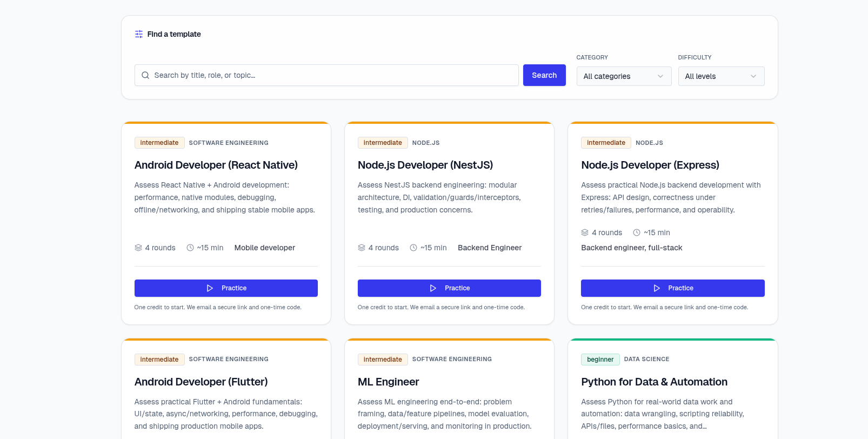The width and height of the screenshot is (868, 439).
Task: Open Python for Data & Automation template title
Action: (654, 382)
